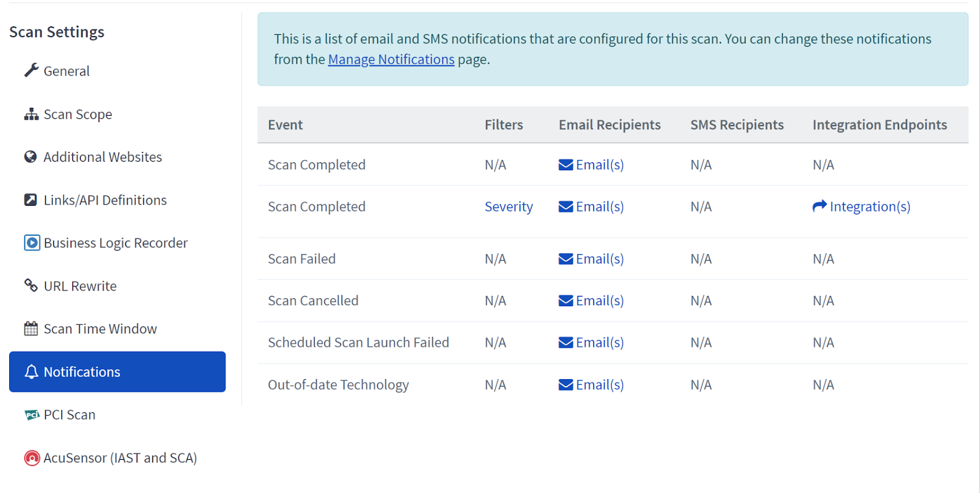Open Links/API Definitions settings
The height and width of the screenshot is (493, 980).
[x=105, y=200]
